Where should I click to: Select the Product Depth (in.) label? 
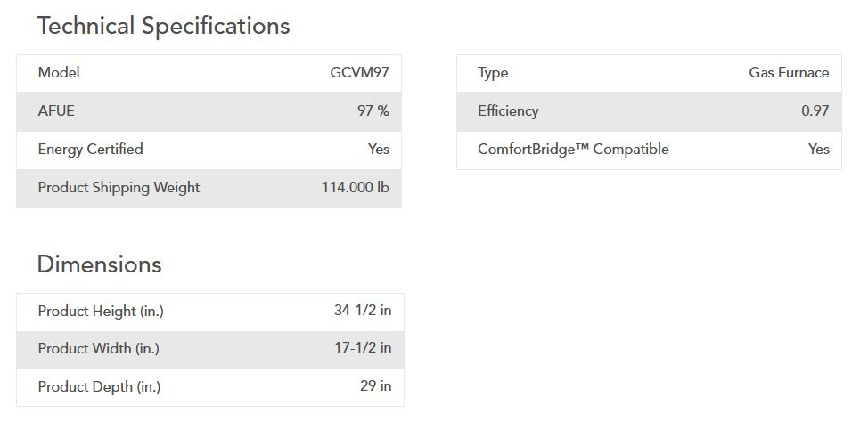pyautogui.click(x=99, y=386)
